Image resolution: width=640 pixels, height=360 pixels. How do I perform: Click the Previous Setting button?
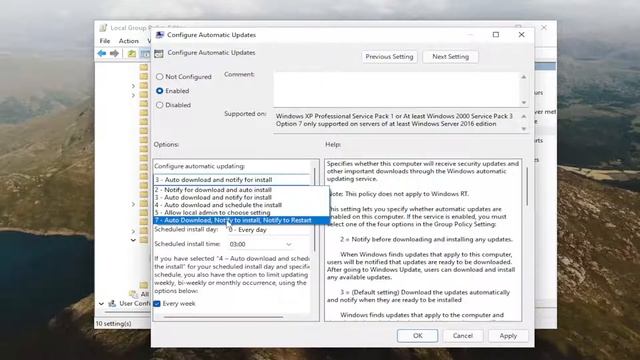[x=389, y=57]
